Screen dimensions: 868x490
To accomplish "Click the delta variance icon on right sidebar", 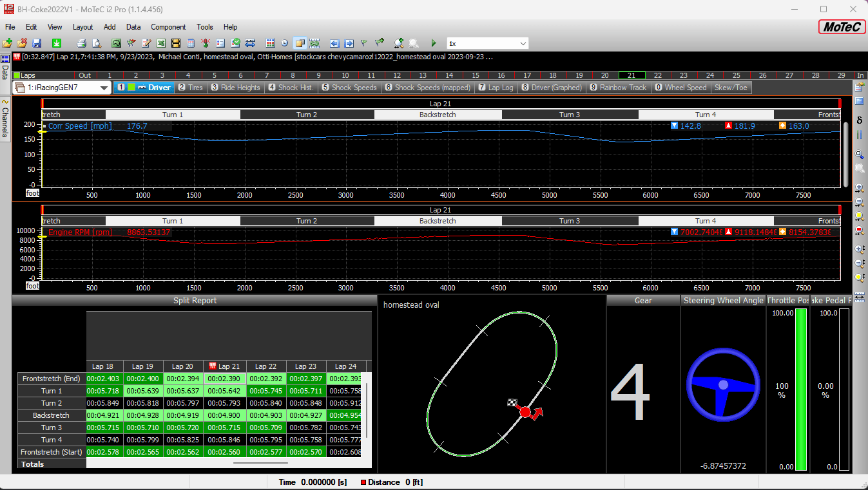I will (x=859, y=120).
